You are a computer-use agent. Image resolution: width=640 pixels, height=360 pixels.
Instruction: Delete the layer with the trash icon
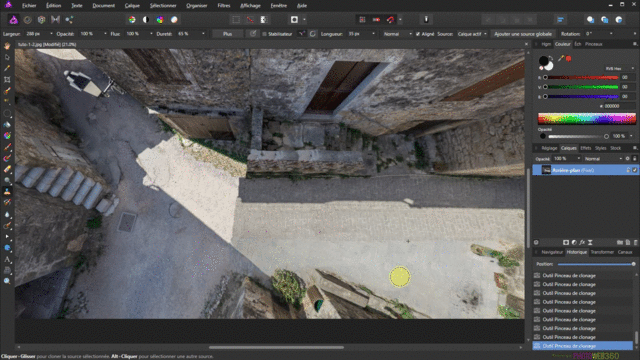(x=636, y=242)
